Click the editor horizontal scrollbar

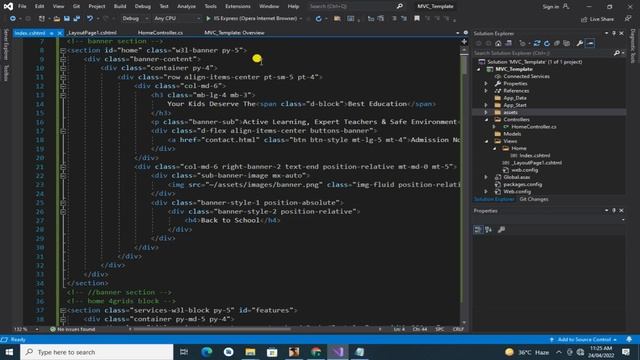click(212, 329)
